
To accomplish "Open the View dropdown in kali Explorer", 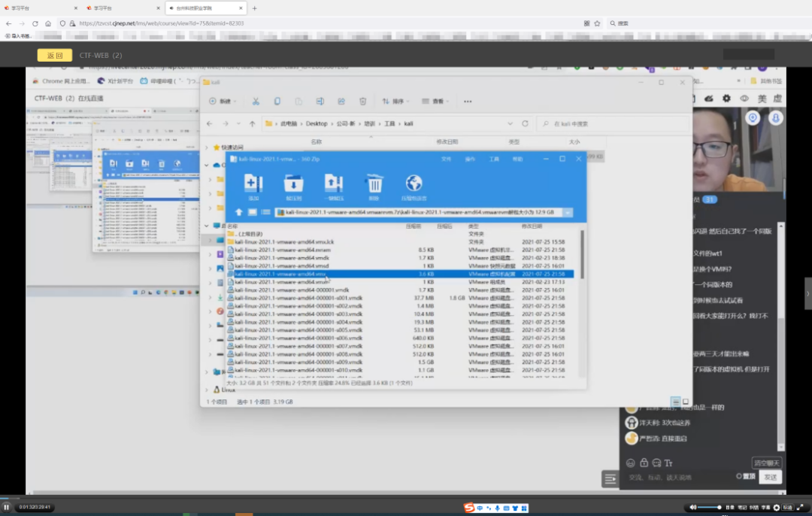I will pos(435,102).
